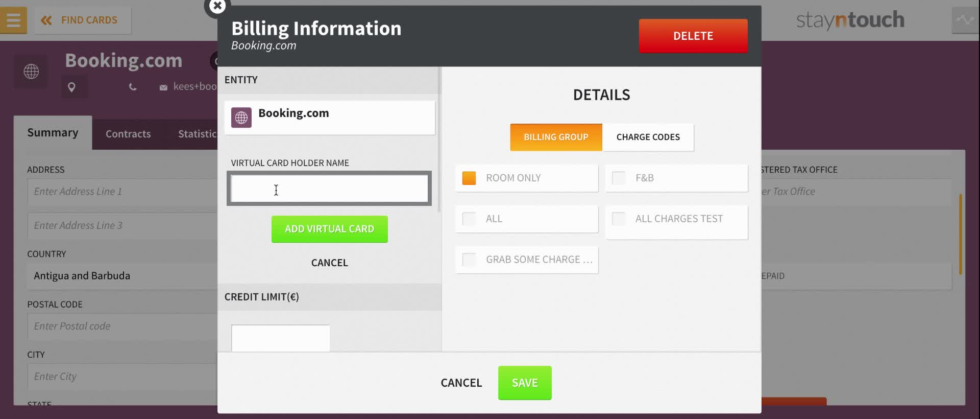980x419 pixels.
Task: Select the Booking.com entity row
Action: (x=330, y=118)
